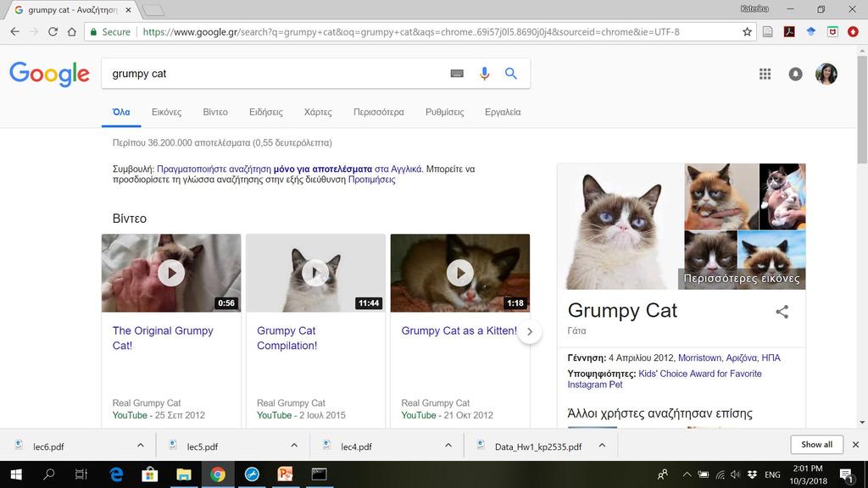Open the Εργαλεία search tools
This screenshot has height=488, width=868.
pyautogui.click(x=503, y=112)
